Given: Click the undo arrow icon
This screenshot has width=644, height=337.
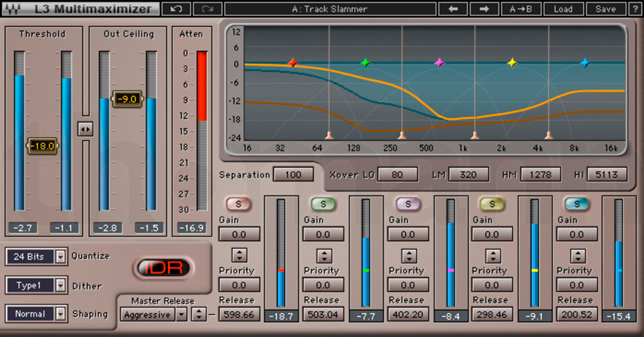Looking at the screenshot, I should coord(176,9).
